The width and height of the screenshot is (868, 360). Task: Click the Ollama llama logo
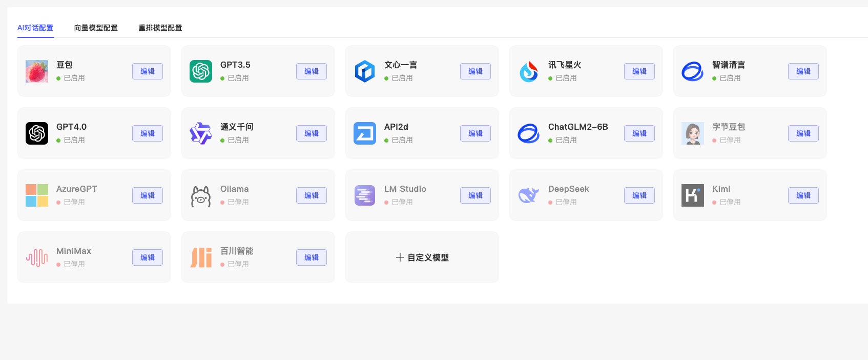(x=201, y=195)
